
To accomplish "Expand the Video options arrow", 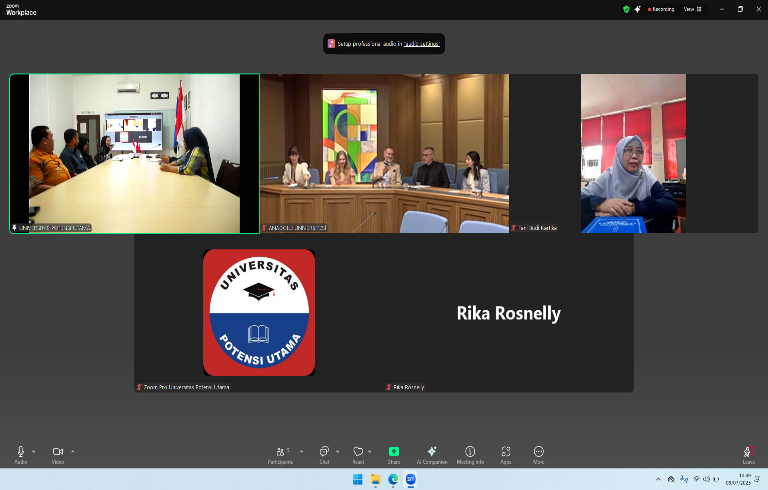I will 72,451.
